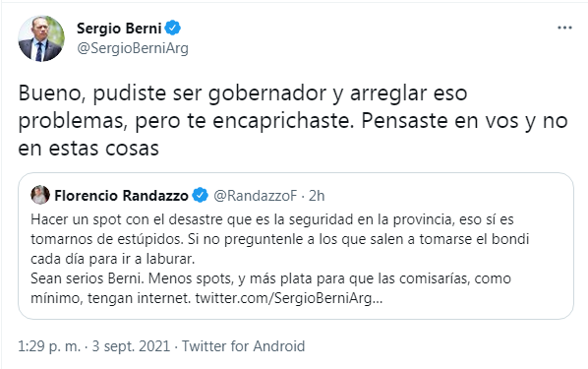Click the 1:29 p. m. · 3 sept. 2021 timestamp

click(94, 346)
